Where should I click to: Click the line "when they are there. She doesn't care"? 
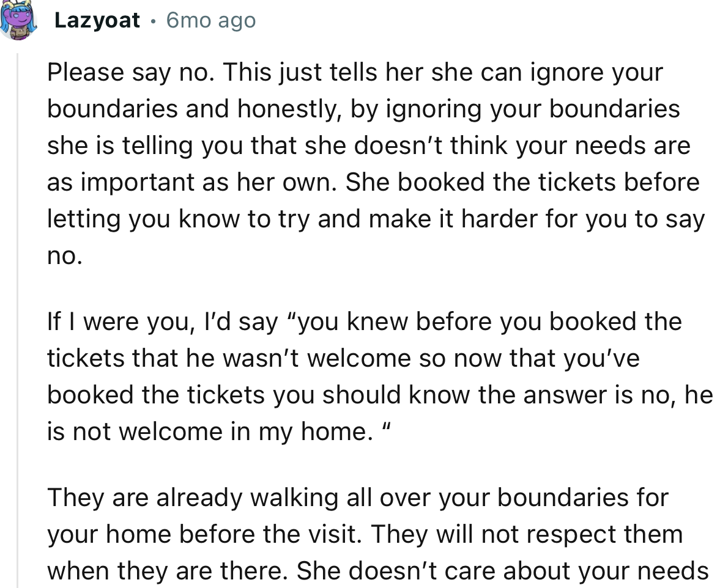pos(377,571)
